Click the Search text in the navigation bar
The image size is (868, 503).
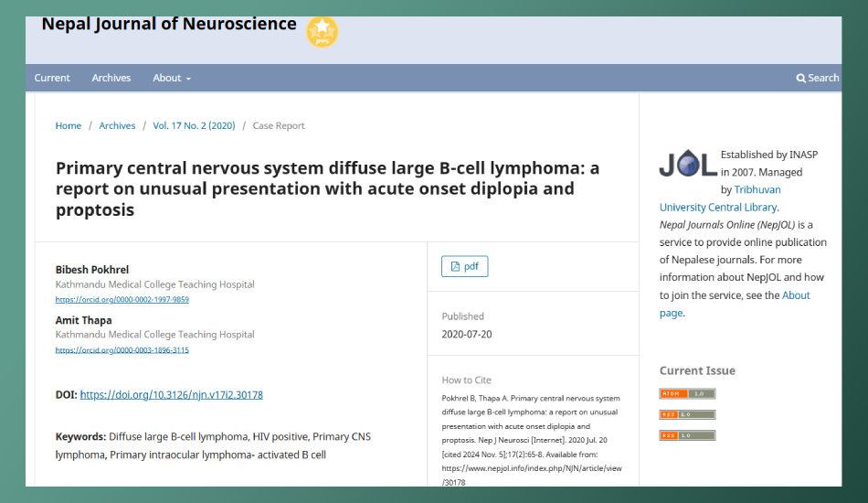tap(823, 78)
